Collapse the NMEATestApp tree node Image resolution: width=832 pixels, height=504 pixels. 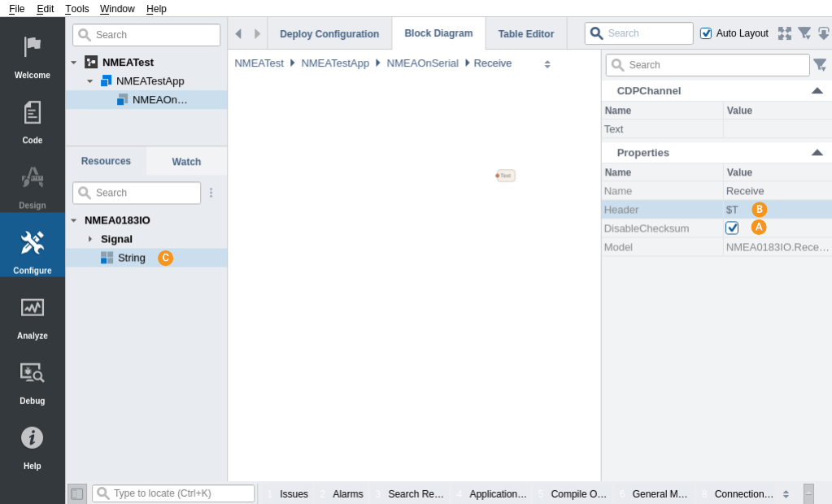(90, 81)
